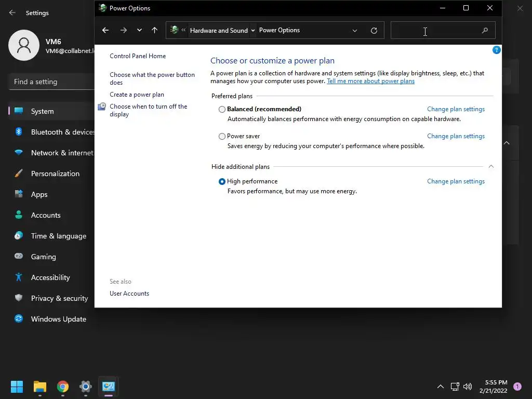Open Control Panel Home
This screenshot has height=399, width=532.
(138, 56)
